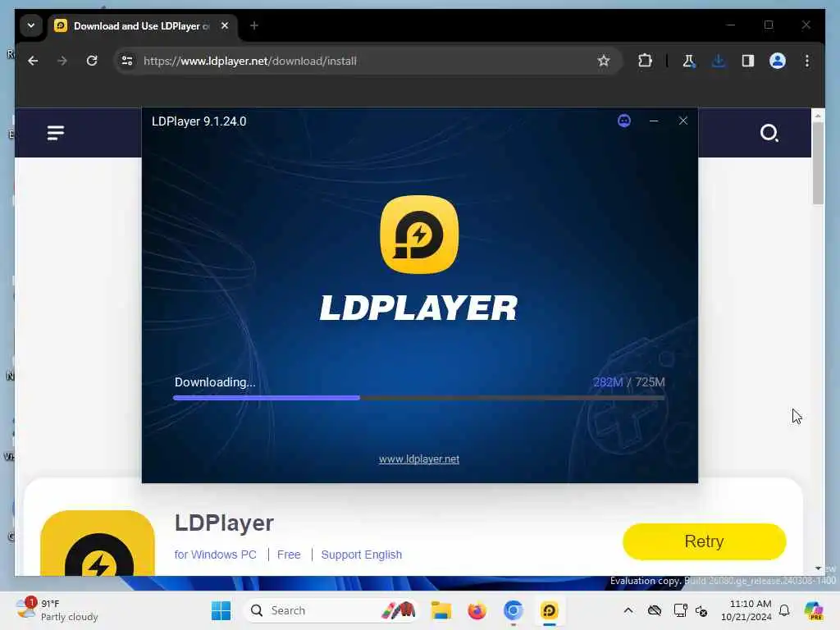Click the page vertical scrollbar thumb
This screenshot has width=840, height=630.
818,163
